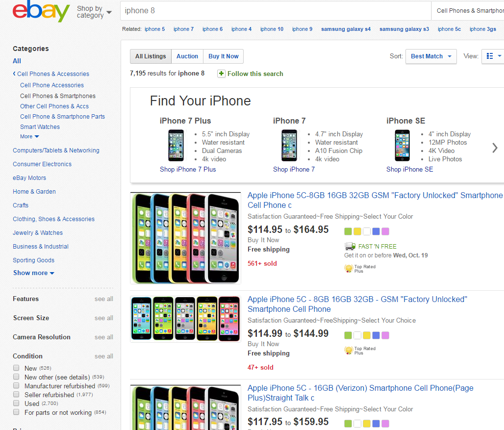This screenshot has height=430, width=504.
Task: Click the eBay logo
Action: [x=41, y=12]
